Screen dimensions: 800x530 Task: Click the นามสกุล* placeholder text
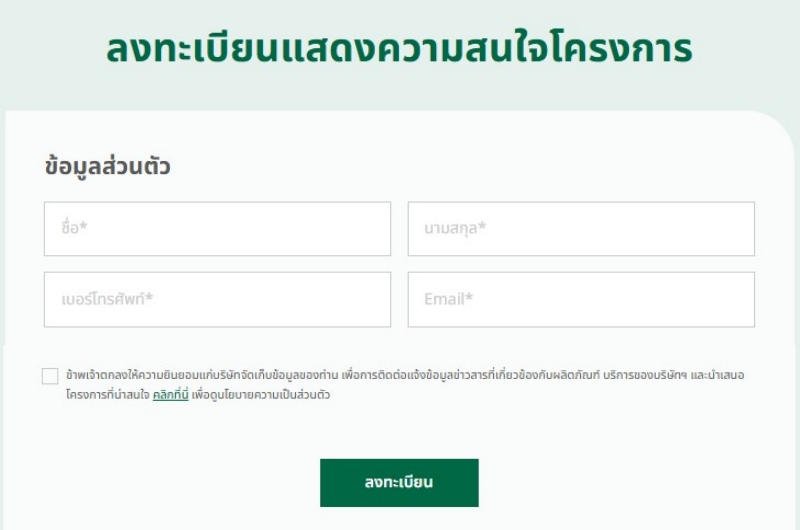455,228
